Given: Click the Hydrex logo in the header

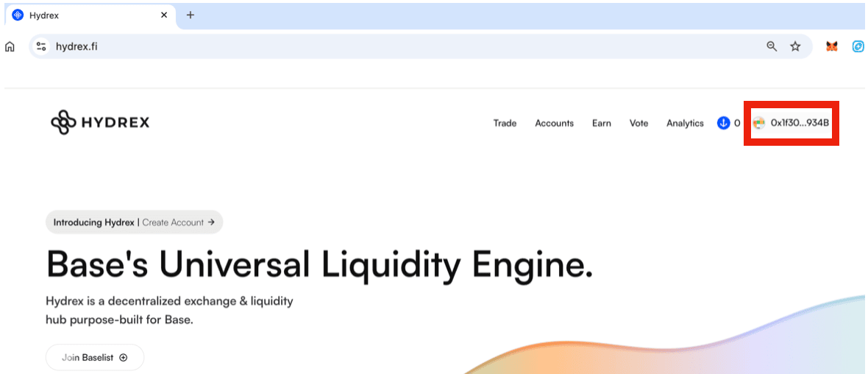Looking at the screenshot, I should click(99, 123).
